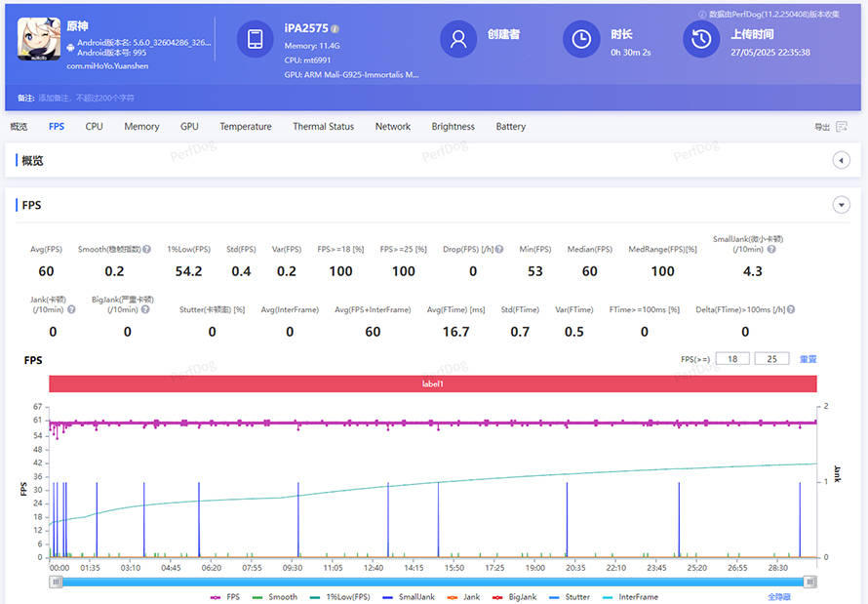The width and height of the screenshot is (868, 604).
Task: Click info icon beside iPA2575 device name
Action: click(335, 29)
